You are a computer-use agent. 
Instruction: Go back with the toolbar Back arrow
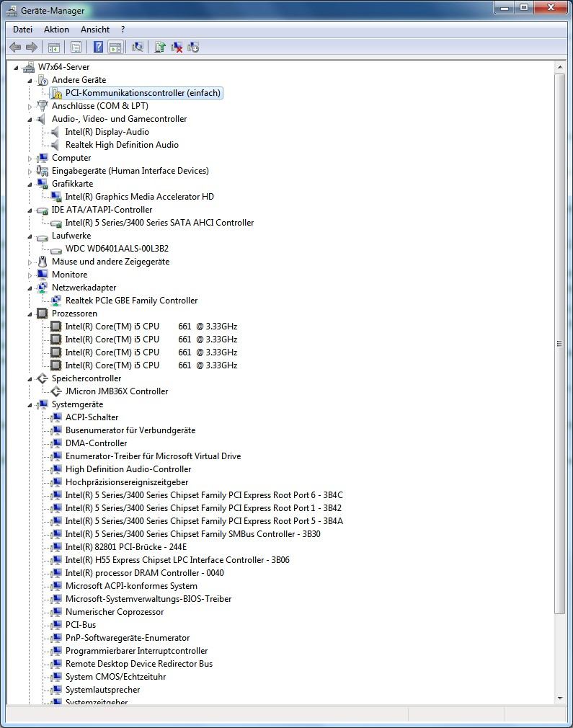pyautogui.click(x=15, y=47)
